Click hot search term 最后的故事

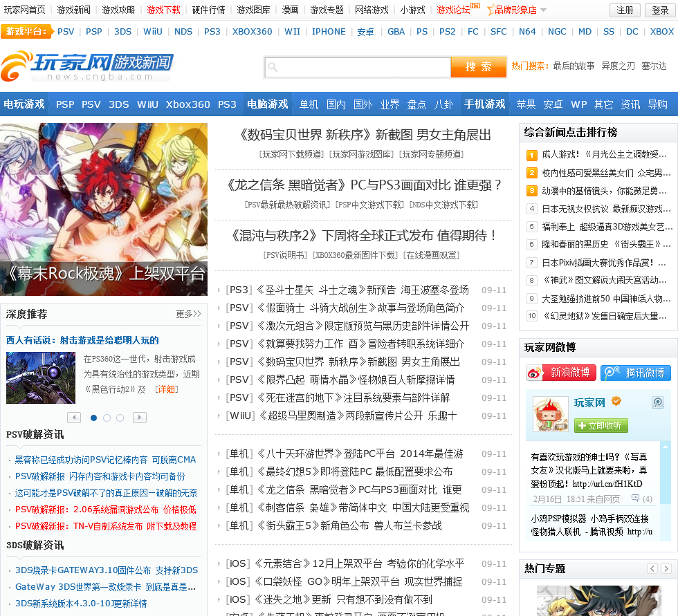574,66
